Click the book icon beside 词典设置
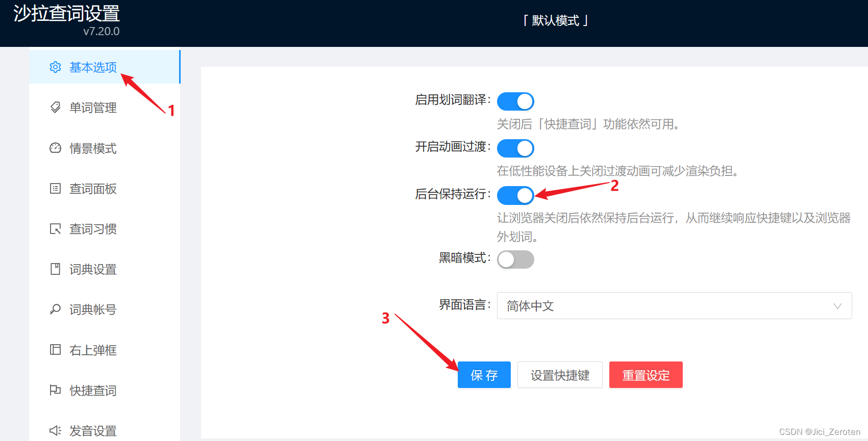Image resolution: width=868 pixels, height=441 pixels. (x=55, y=269)
